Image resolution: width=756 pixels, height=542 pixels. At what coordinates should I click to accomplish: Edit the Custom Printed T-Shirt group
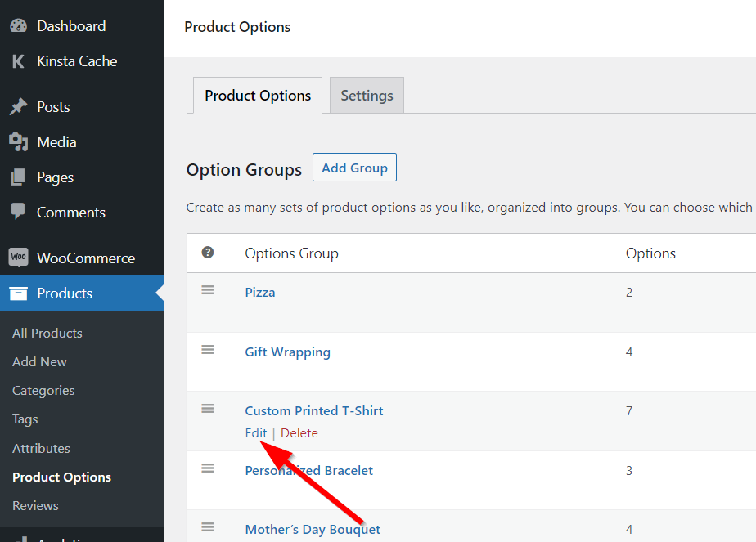[255, 432]
